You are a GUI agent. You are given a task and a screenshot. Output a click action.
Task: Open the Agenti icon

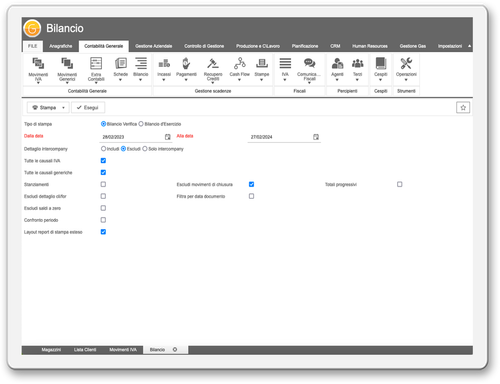point(337,63)
